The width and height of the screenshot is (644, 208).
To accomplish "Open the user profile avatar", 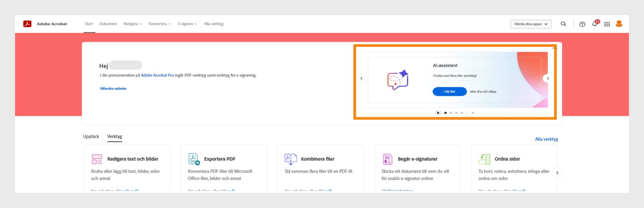I will [x=619, y=24].
